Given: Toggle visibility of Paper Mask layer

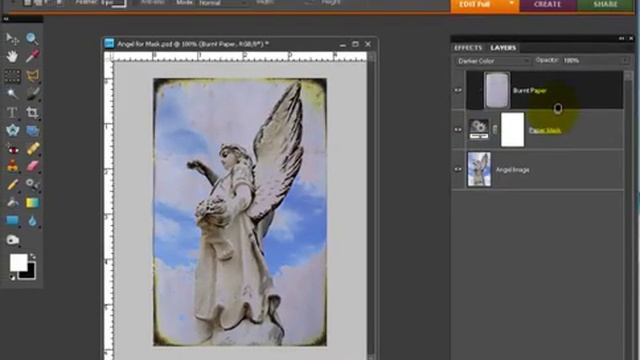Looking at the screenshot, I should point(458,130).
